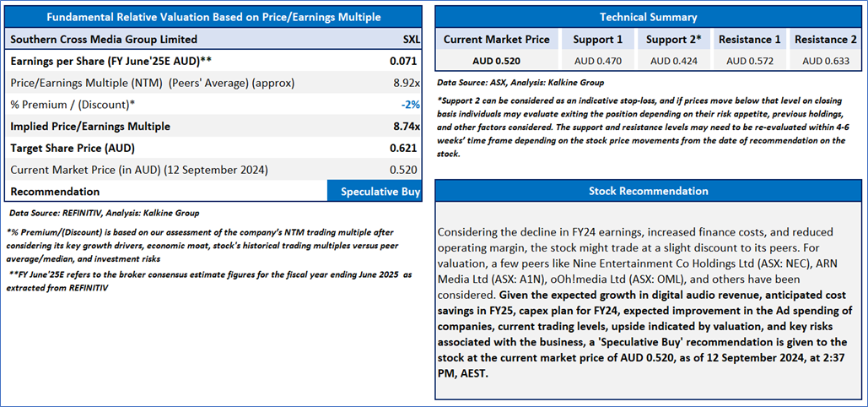Click the SXL ticker cell
Image resolution: width=868 pixels, height=407 pixels.
pyautogui.click(x=411, y=39)
